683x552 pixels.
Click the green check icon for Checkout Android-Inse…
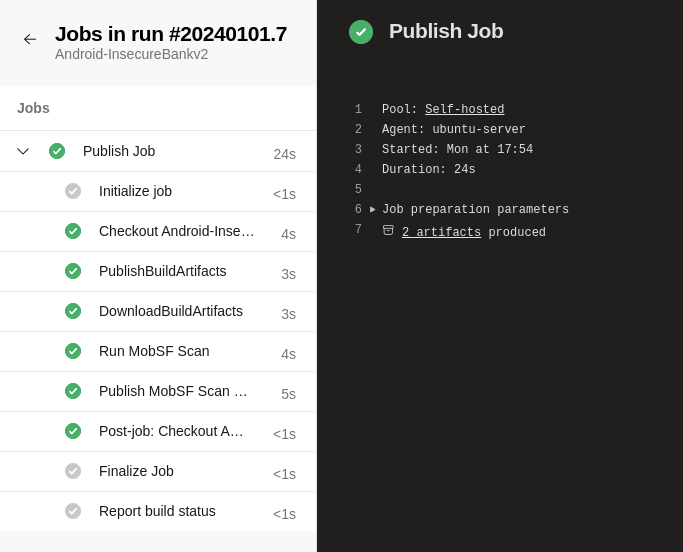73,231
